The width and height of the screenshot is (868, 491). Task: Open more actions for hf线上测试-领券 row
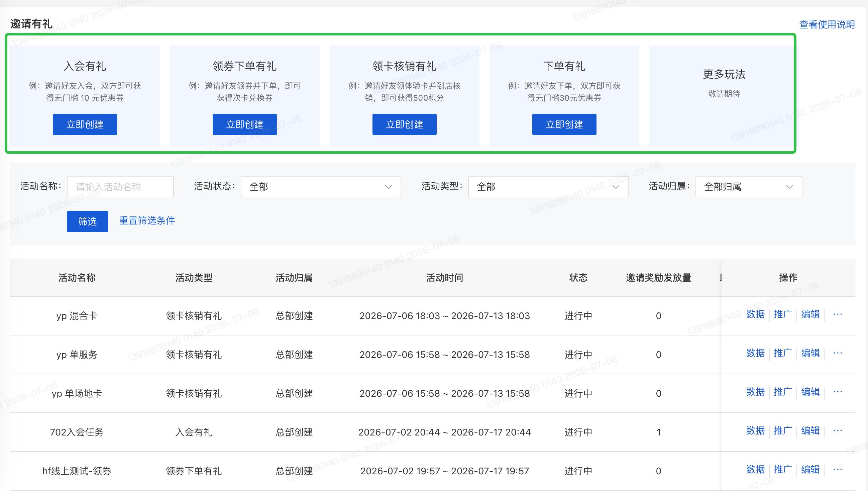pos(838,470)
